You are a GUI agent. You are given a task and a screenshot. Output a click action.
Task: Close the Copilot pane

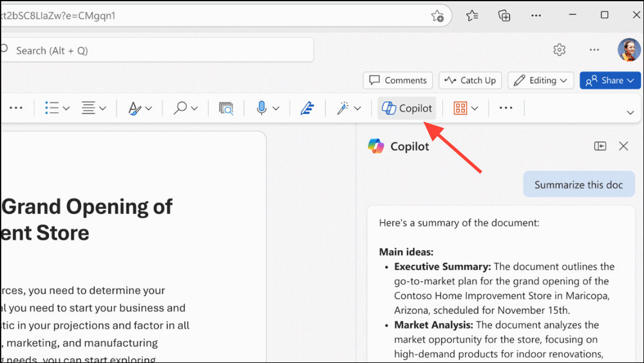coord(623,146)
